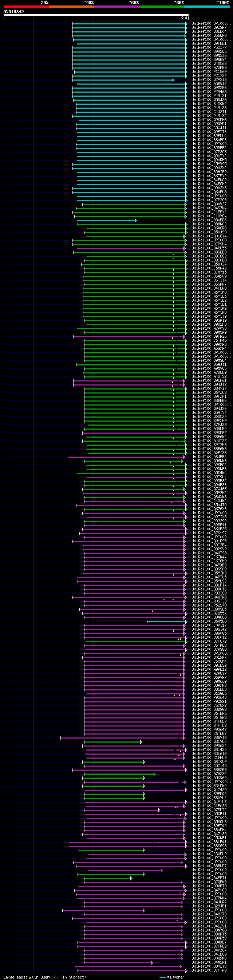Select hit label UniRef100_B9REF2
233x980 pixels.
click(209, 148)
